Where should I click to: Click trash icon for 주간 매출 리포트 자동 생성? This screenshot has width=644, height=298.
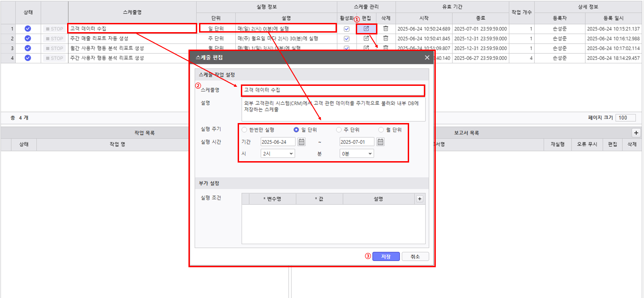[386, 39]
